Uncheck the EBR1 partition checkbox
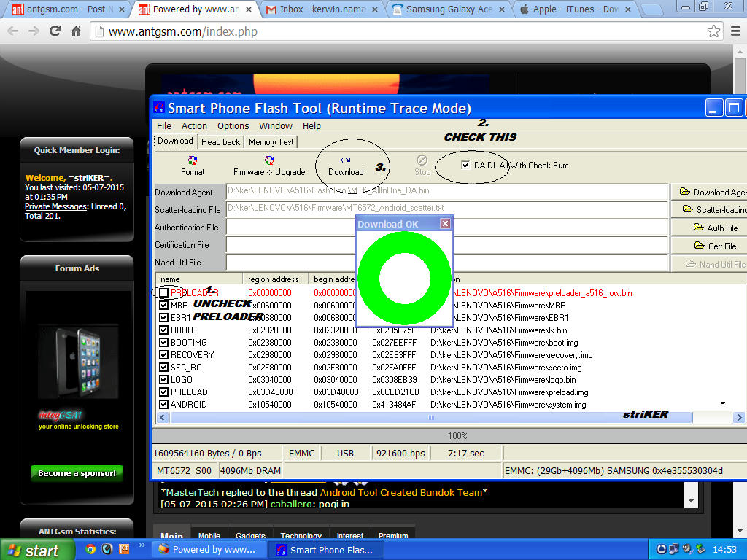Screen dimensions: 747x560 click(x=164, y=317)
